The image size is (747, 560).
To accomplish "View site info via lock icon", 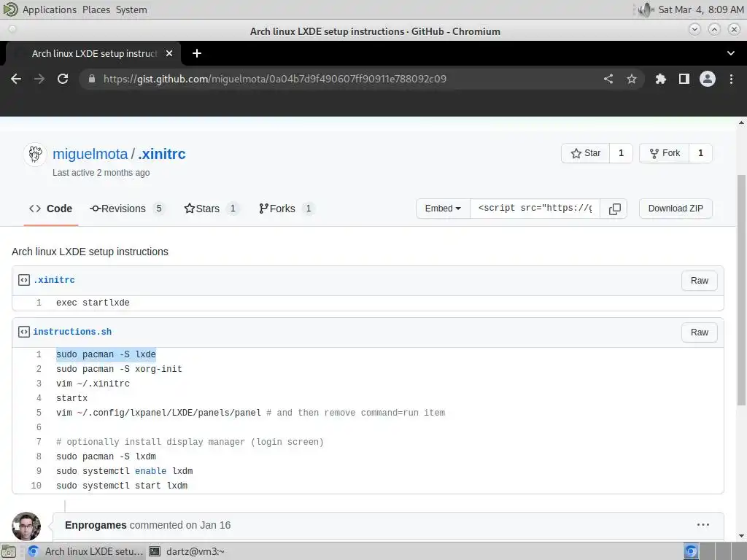I will tap(92, 79).
